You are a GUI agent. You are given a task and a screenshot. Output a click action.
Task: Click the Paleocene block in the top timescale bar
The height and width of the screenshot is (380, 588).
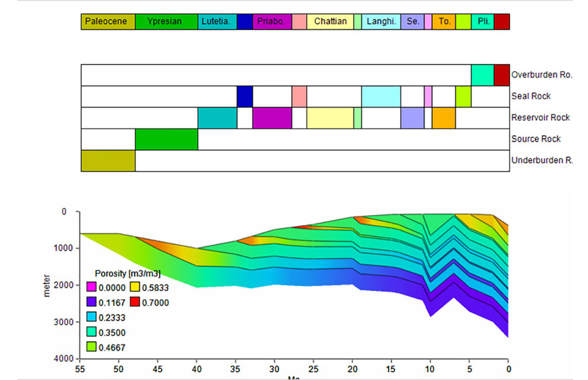pos(108,22)
